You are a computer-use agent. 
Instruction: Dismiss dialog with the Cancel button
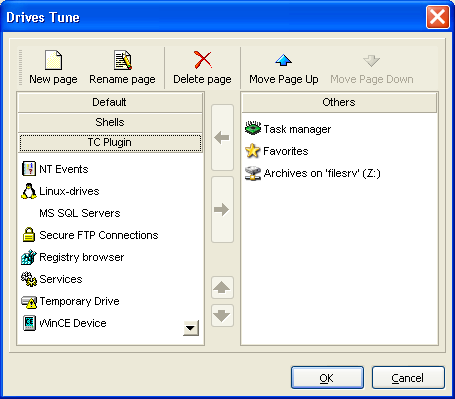pyautogui.click(x=408, y=378)
